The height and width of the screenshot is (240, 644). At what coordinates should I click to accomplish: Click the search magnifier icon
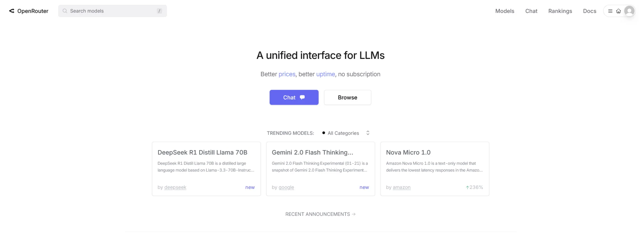[x=65, y=11]
